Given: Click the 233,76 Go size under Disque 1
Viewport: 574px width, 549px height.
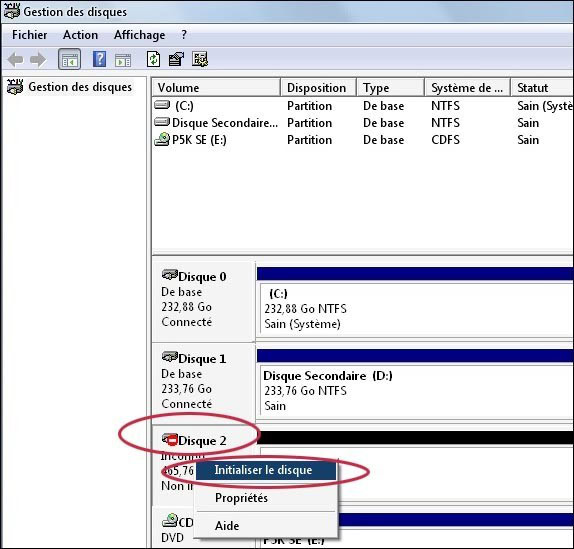Looking at the screenshot, I should 186,389.
